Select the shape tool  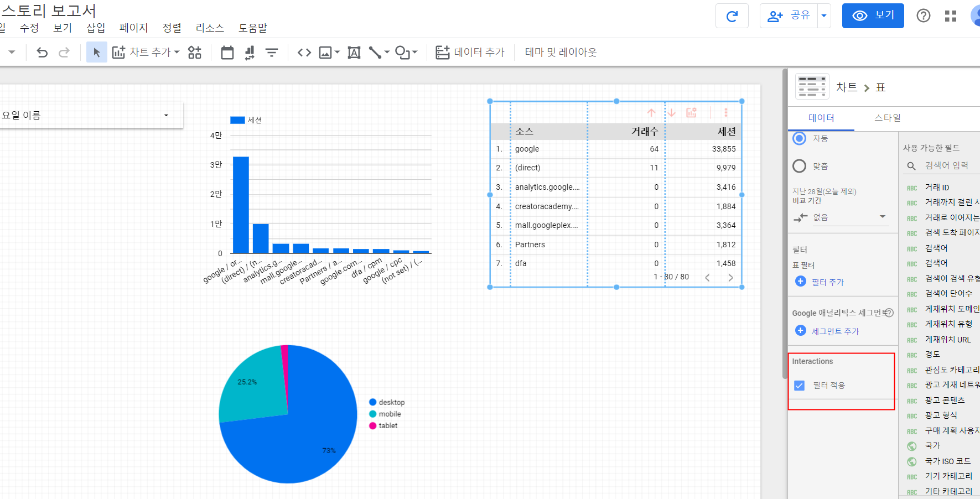402,53
